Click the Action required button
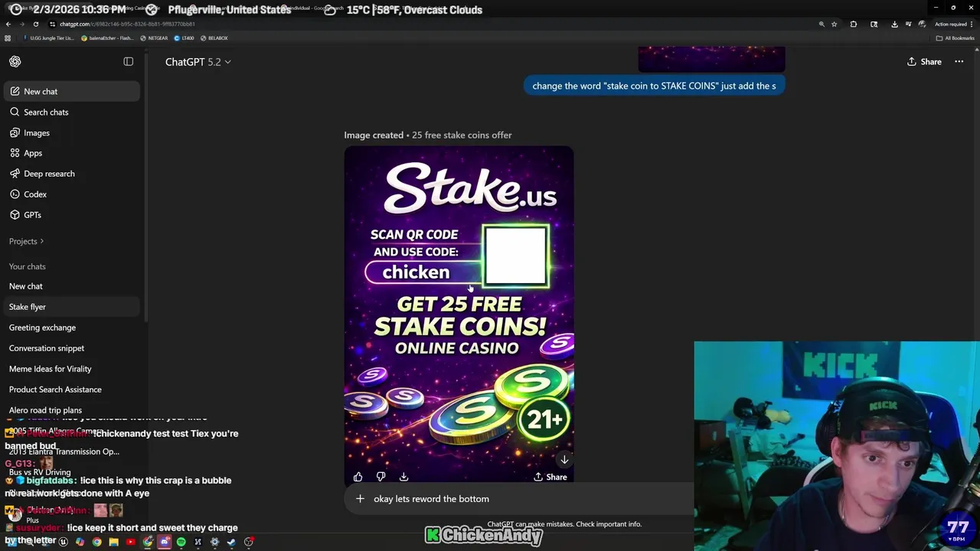The image size is (980, 551). (x=952, y=24)
